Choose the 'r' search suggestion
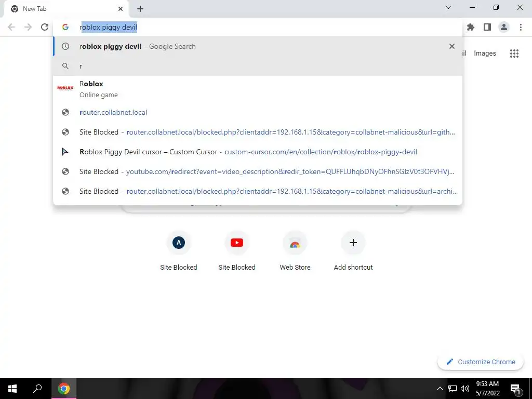 point(258,66)
